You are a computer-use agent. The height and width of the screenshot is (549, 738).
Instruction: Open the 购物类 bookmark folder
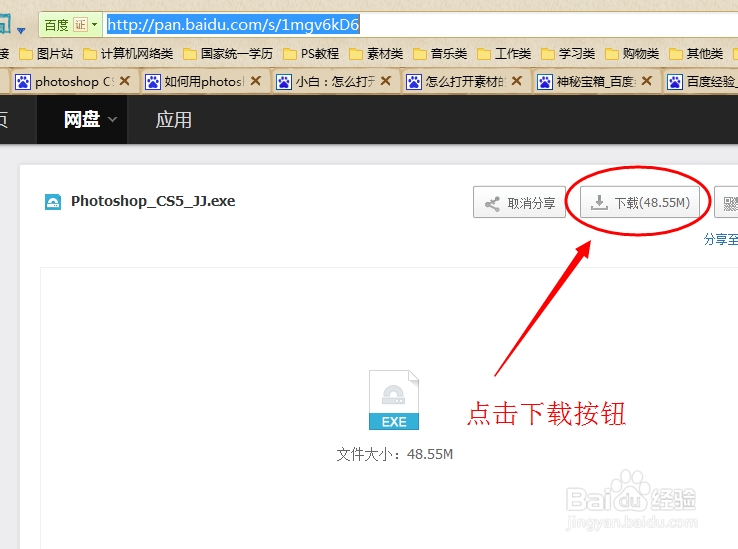632,54
